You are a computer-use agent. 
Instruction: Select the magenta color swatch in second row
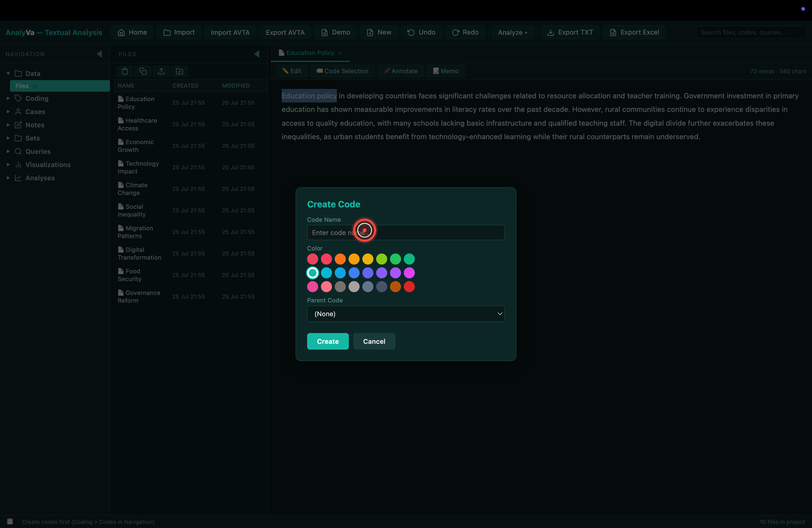coord(409,273)
